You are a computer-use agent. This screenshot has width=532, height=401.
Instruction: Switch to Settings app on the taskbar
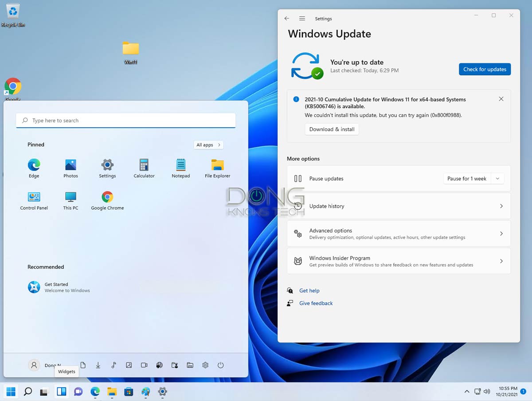click(x=162, y=392)
